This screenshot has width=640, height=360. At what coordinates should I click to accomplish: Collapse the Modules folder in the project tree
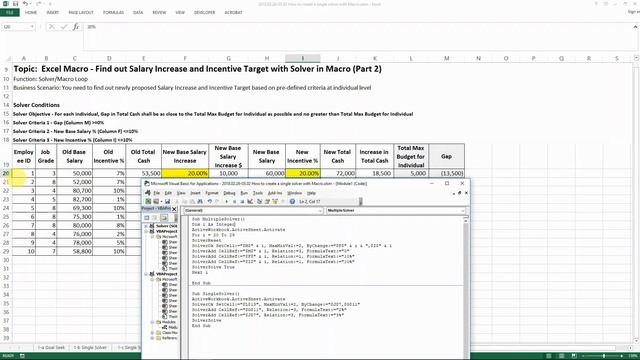click(152, 322)
